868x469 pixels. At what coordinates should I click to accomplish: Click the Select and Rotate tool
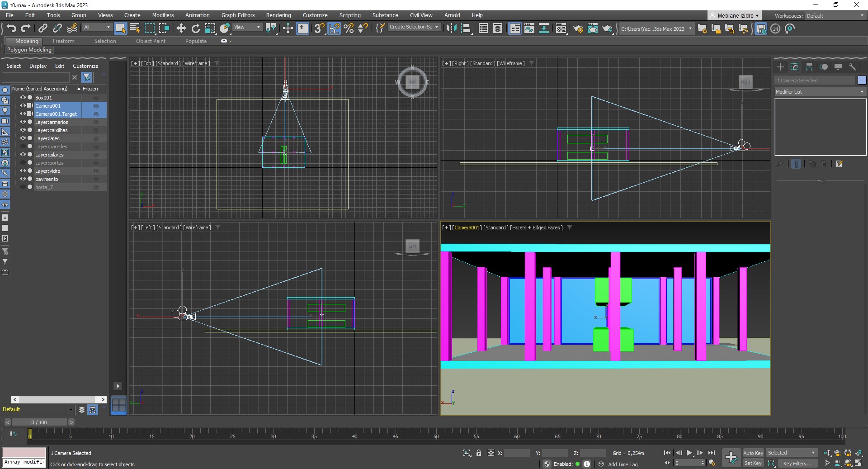click(x=196, y=28)
